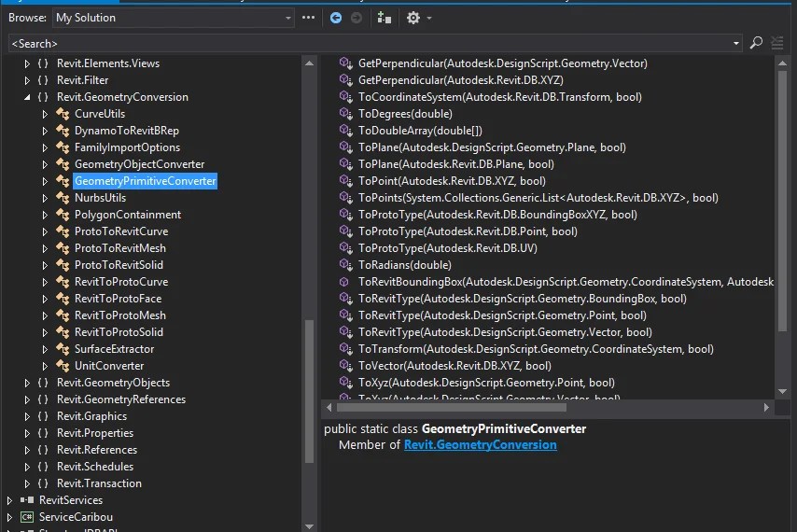Click the ToRevitBoundingBox method icon

[x=344, y=282]
